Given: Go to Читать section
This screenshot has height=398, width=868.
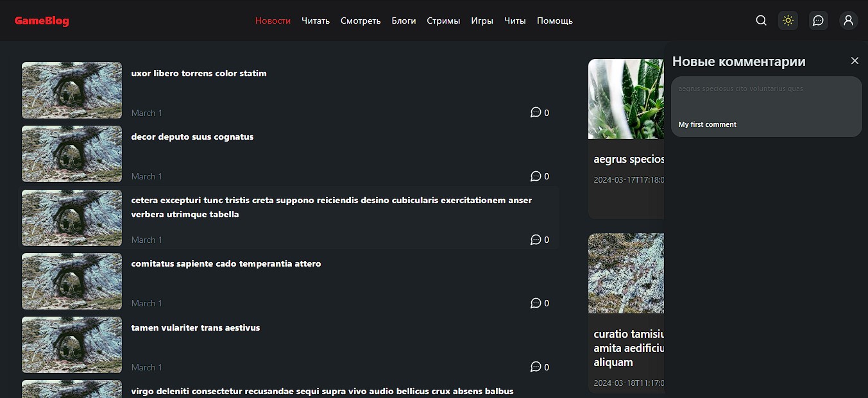Looking at the screenshot, I should click(316, 21).
